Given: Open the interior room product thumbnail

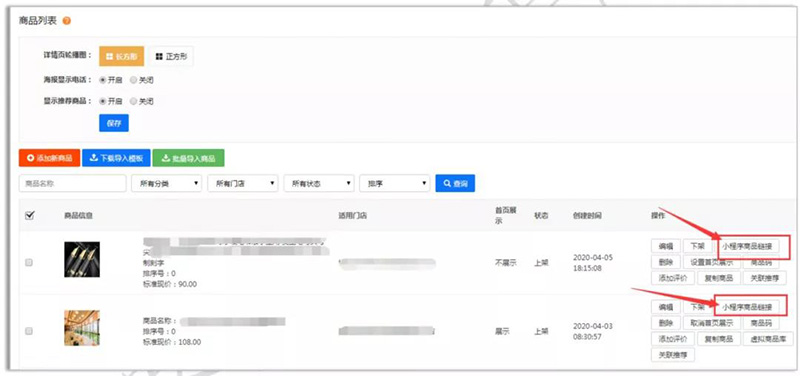Looking at the screenshot, I should click(82, 328).
